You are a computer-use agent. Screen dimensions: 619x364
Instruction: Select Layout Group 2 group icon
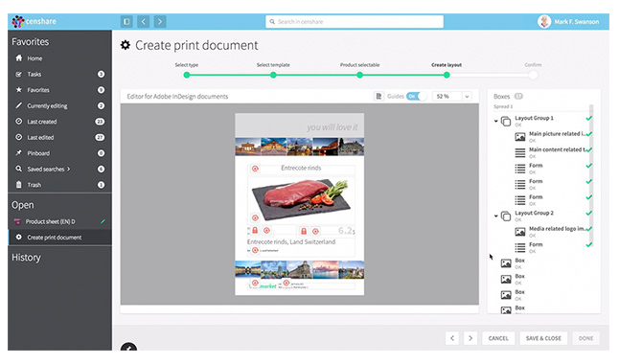(x=506, y=216)
